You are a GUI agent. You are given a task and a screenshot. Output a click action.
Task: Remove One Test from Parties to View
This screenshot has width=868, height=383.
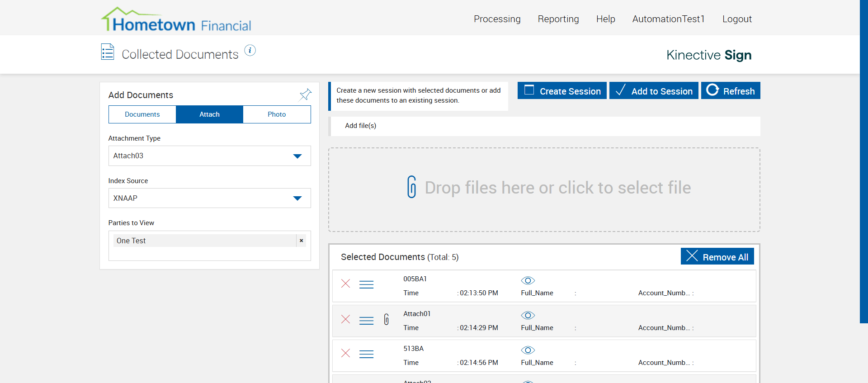click(301, 241)
